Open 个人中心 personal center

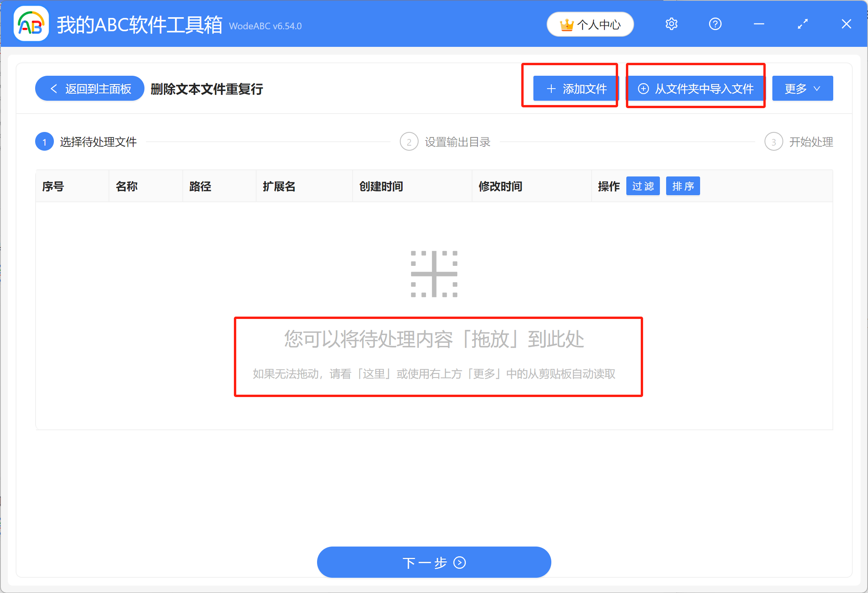point(590,24)
